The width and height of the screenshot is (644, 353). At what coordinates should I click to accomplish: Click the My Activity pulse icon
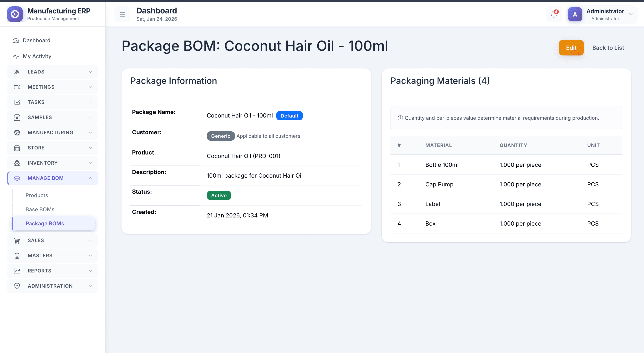tap(16, 56)
